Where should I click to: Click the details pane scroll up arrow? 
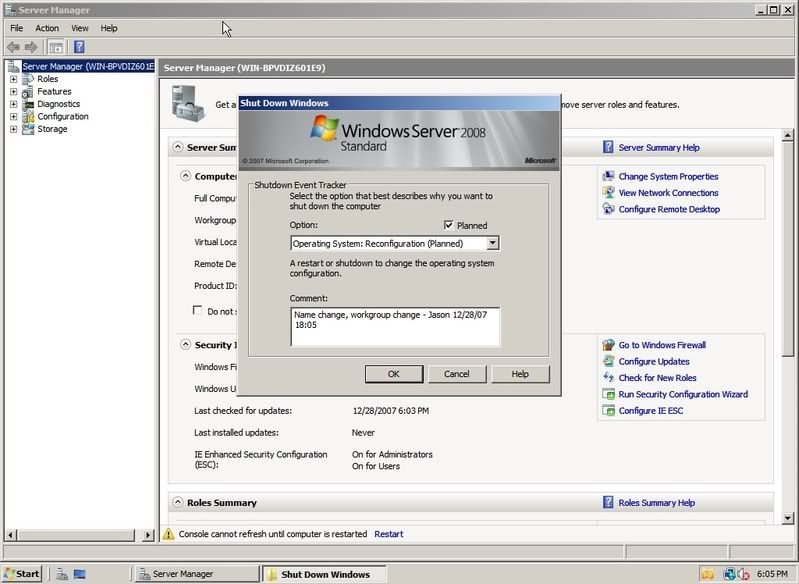(788, 136)
